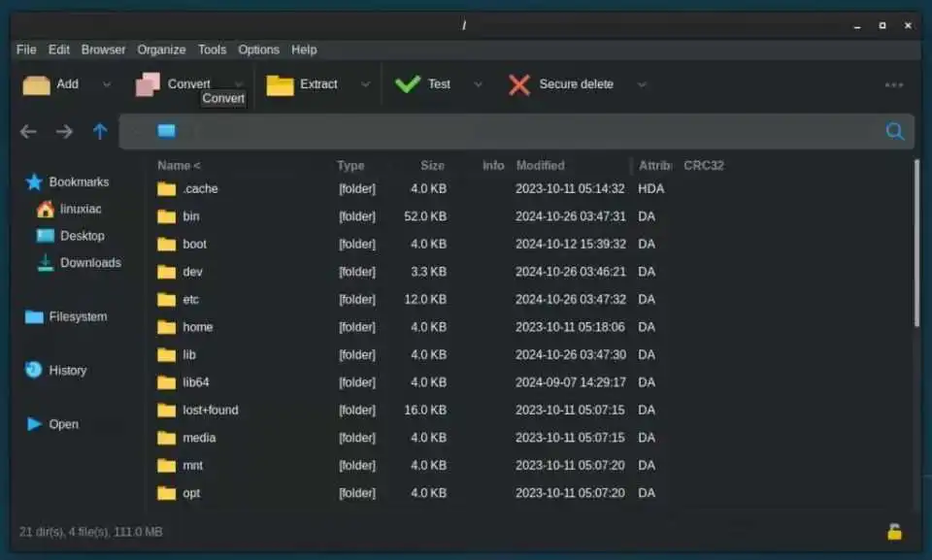932x560 pixels.
Task: Sort by the Type column header
Action: (x=350, y=166)
